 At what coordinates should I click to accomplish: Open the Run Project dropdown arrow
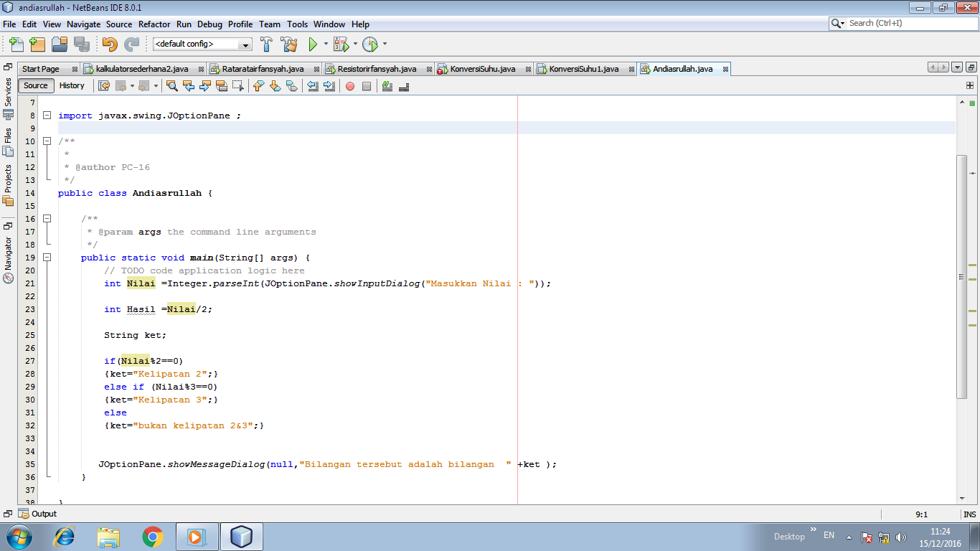(326, 44)
